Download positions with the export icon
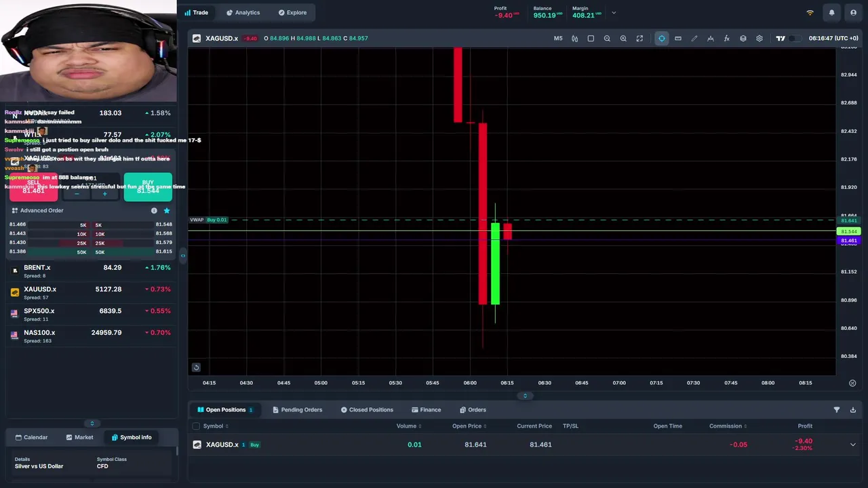Viewport: 868px width, 488px height. coord(853,410)
